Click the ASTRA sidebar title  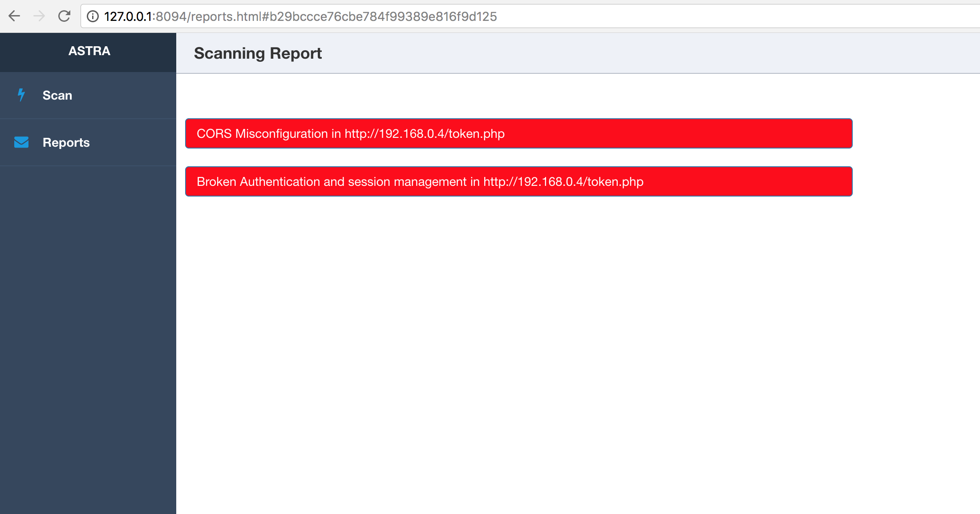(x=89, y=51)
